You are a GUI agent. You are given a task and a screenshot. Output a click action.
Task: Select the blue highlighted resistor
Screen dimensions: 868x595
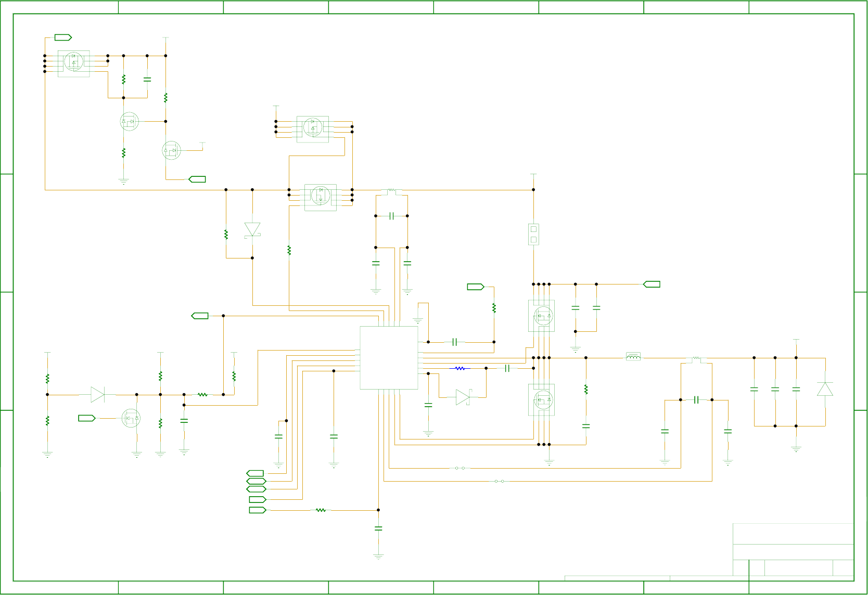460,368
